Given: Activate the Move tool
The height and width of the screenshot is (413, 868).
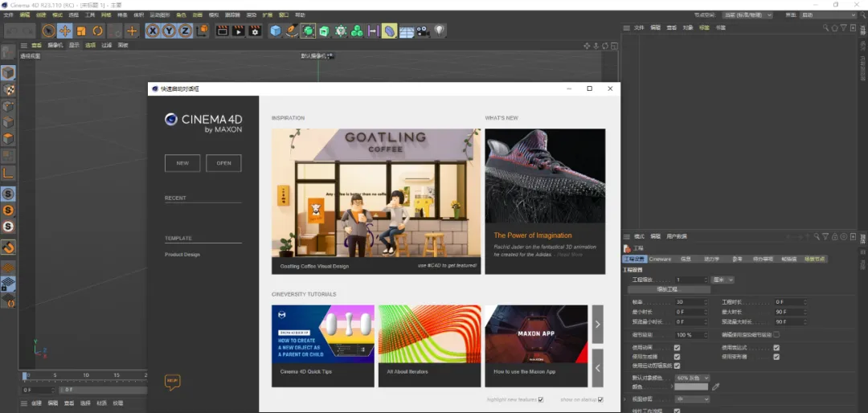Looking at the screenshot, I should (65, 31).
